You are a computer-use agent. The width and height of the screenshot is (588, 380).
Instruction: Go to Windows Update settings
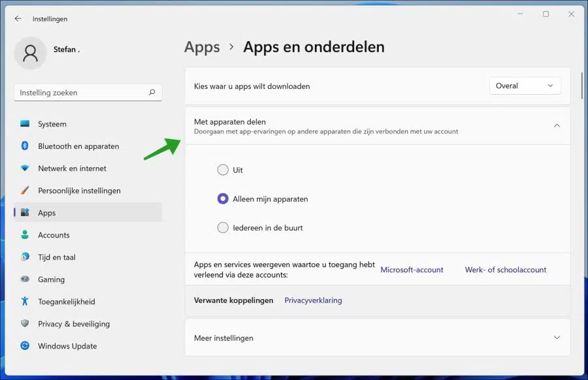click(88, 346)
